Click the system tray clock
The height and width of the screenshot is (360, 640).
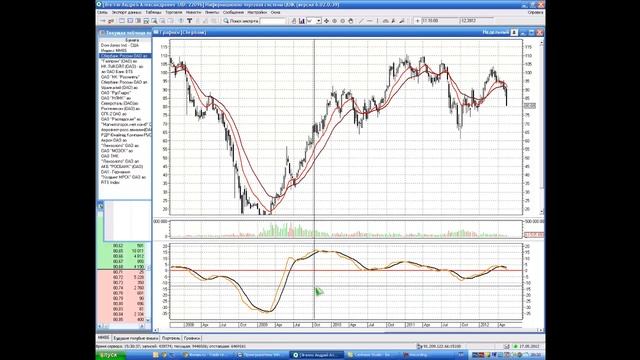(x=536, y=355)
